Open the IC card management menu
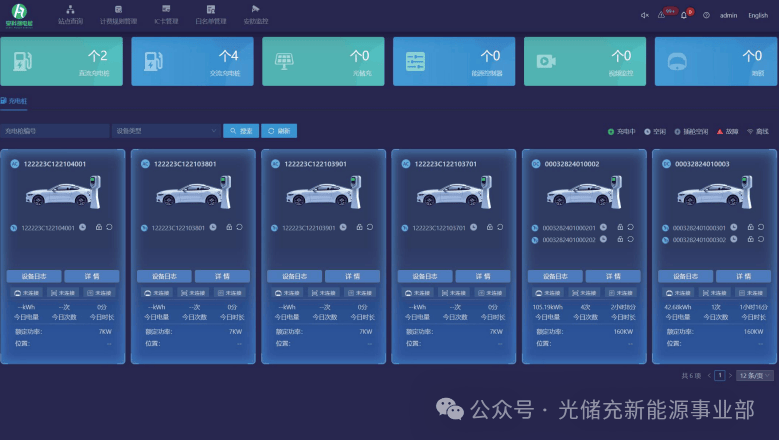Image resolution: width=779 pixels, height=440 pixels. pyautogui.click(x=166, y=15)
